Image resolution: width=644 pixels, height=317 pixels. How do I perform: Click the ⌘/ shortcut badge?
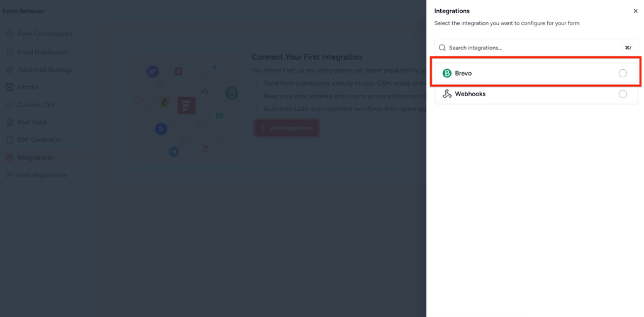(628, 48)
